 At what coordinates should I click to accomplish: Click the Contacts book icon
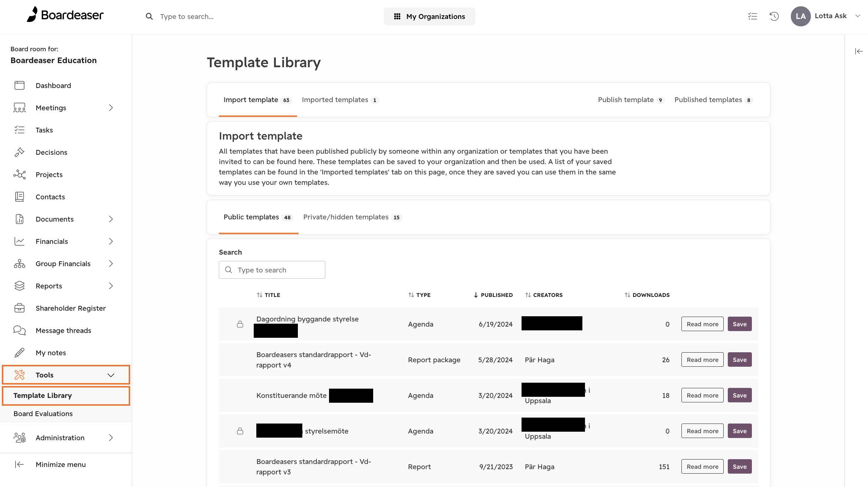click(19, 197)
